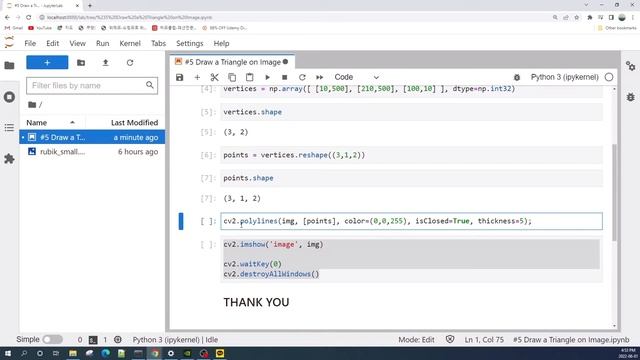Open the Kernel menu
The width and height of the screenshot is (640, 360).
click(130, 43)
